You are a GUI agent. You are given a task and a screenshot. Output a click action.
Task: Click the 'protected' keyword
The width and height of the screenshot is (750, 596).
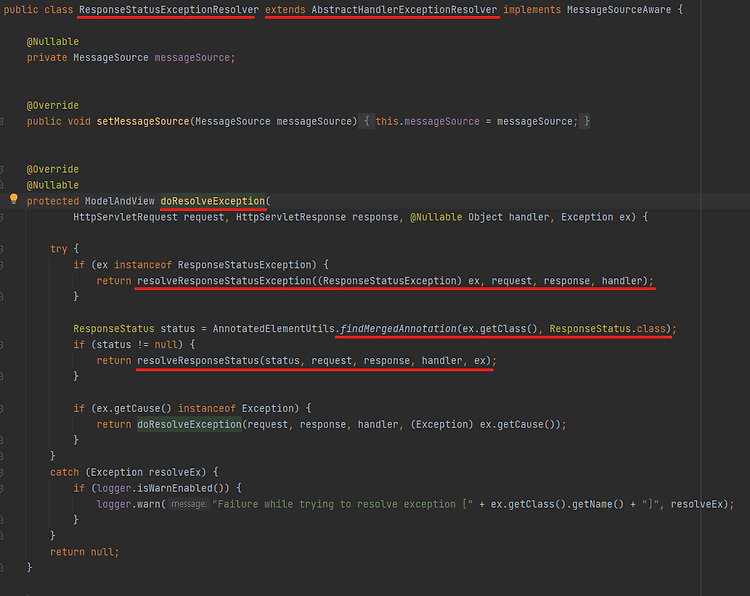point(53,201)
